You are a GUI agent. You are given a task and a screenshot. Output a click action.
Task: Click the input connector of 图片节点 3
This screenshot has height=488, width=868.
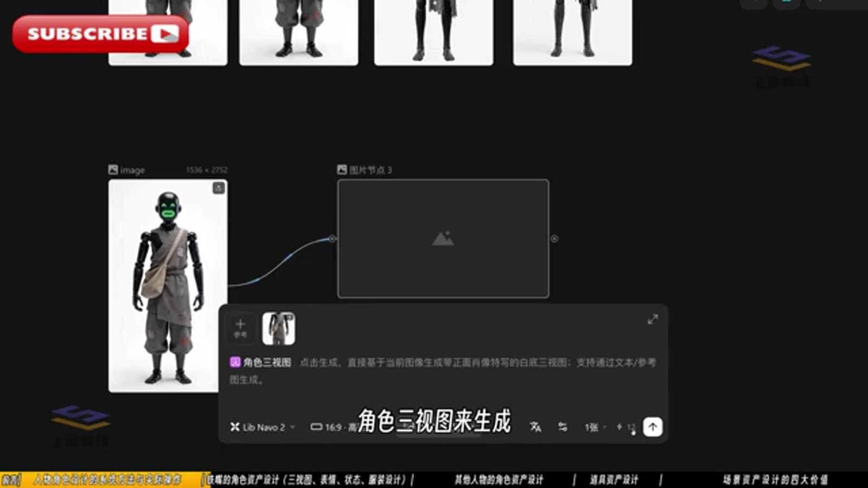(x=332, y=239)
